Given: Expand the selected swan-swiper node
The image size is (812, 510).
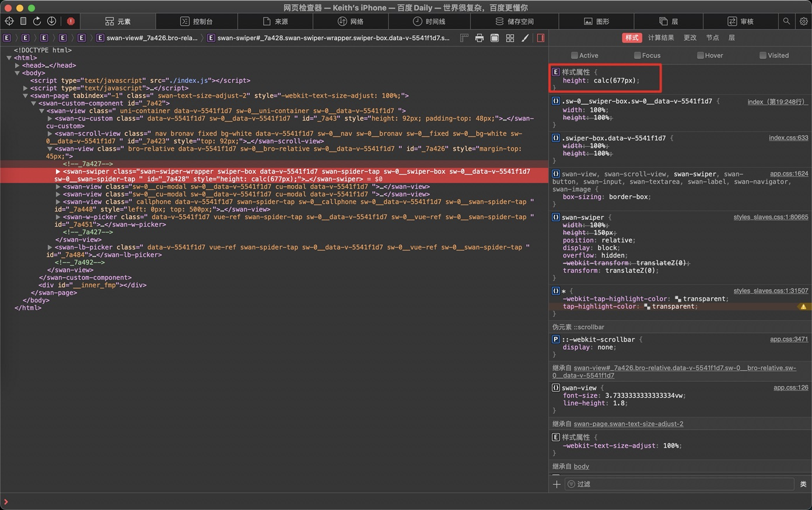Looking at the screenshot, I should (x=58, y=171).
